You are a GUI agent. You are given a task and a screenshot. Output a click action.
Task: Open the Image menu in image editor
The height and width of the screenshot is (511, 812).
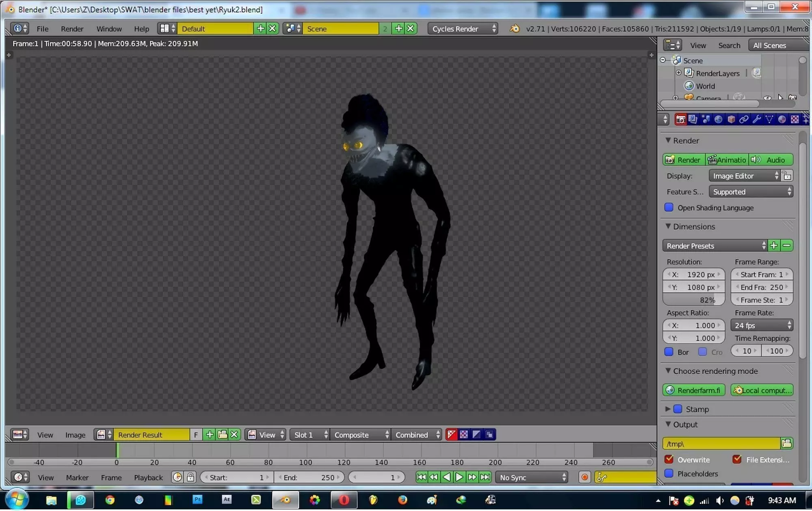(x=75, y=435)
